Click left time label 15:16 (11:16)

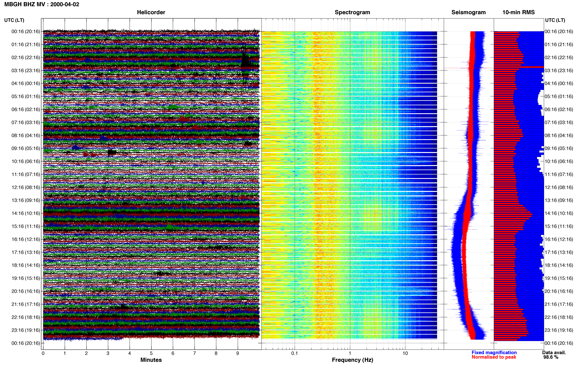click(26, 226)
